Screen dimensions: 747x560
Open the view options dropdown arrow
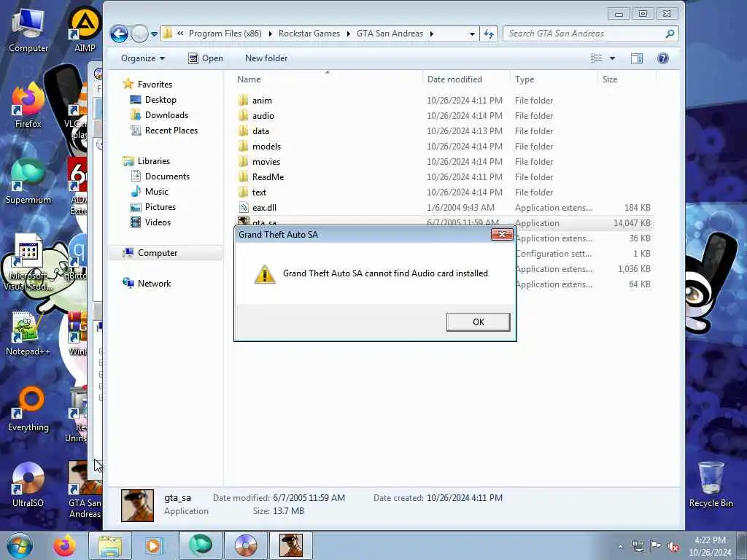click(612, 58)
